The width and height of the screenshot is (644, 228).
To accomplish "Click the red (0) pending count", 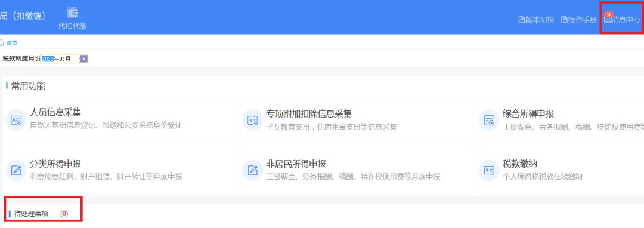I will [64, 214].
